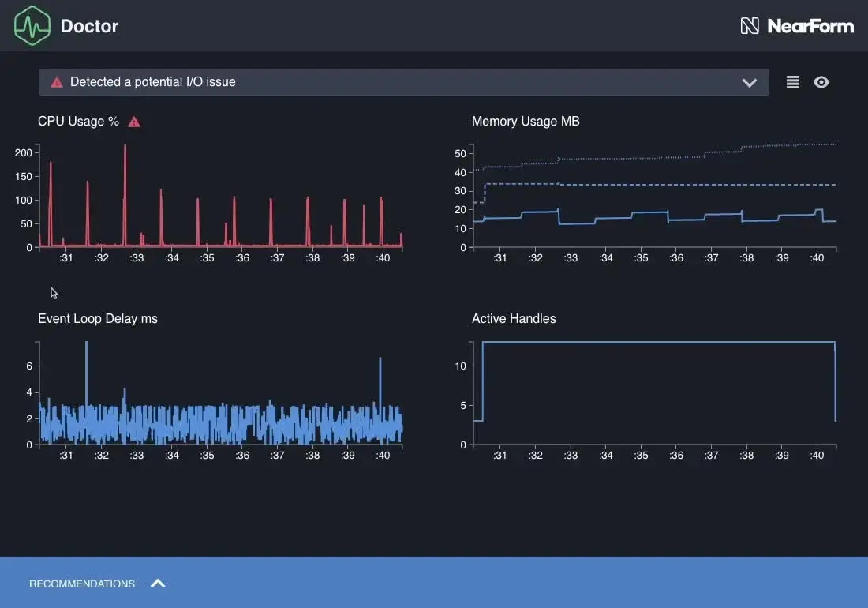Click the NearForm logo icon
The height and width of the screenshot is (608, 868).
coord(750,26)
